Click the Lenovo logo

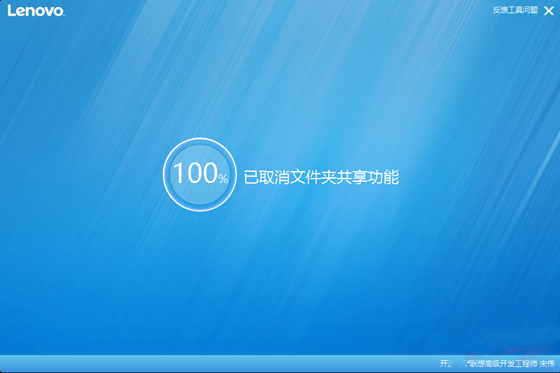[x=36, y=11]
